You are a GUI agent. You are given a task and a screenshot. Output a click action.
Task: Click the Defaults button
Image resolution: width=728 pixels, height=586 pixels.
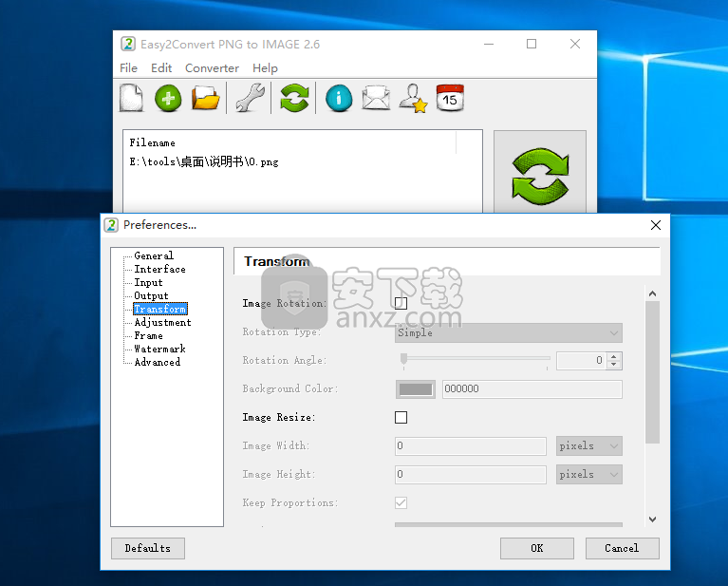click(148, 548)
